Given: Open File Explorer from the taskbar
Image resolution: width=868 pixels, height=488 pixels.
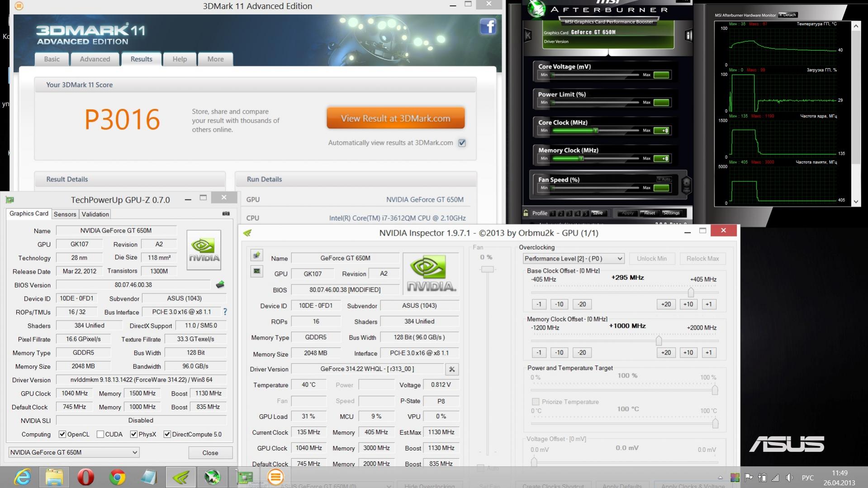Looking at the screenshot, I should (x=54, y=477).
